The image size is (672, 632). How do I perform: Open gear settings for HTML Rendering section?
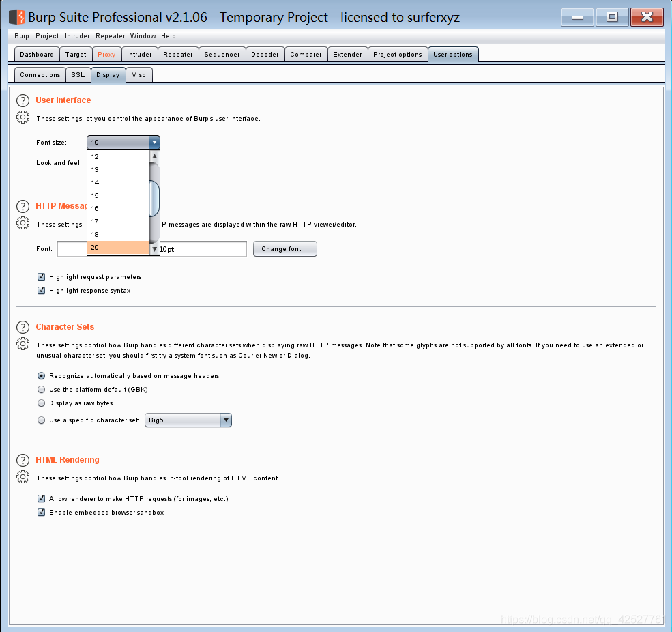pos(23,476)
